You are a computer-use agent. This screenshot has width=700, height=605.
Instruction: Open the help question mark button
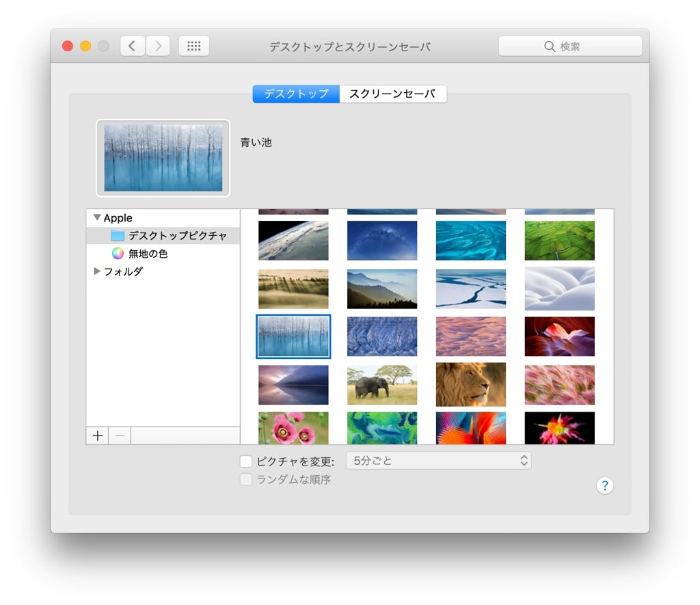605,485
